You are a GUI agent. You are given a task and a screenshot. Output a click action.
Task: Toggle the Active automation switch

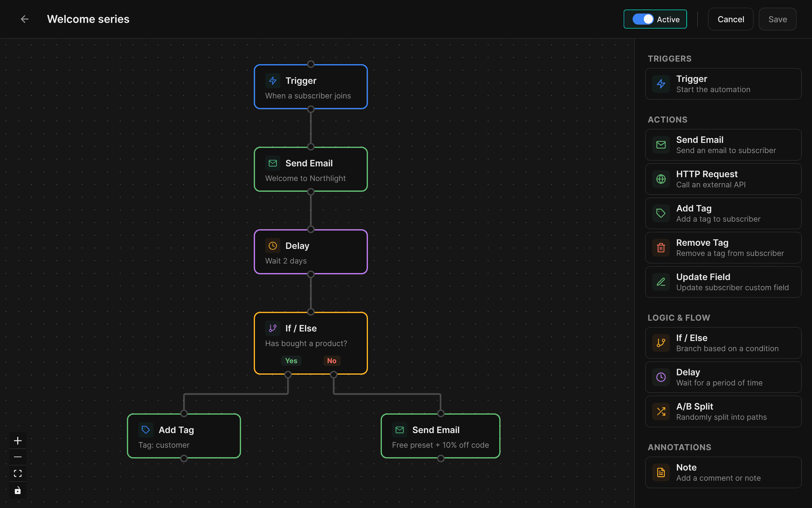643,19
